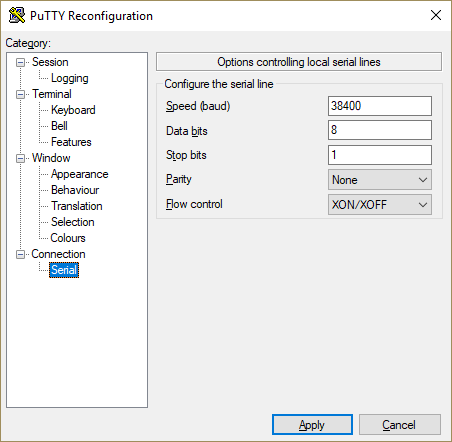Select the Features tree item
Screen dimensions: 452x442
(71, 142)
